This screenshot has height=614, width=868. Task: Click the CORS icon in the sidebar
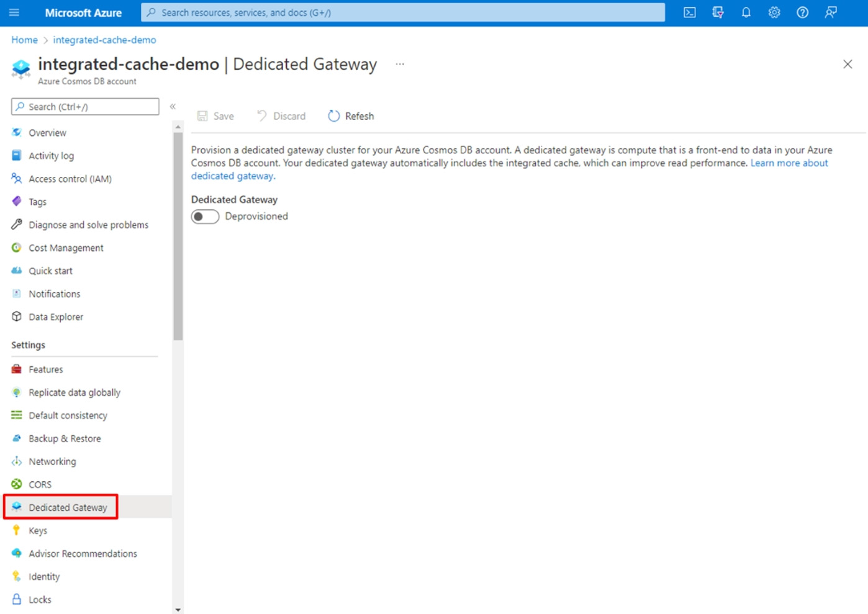(x=17, y=484)
